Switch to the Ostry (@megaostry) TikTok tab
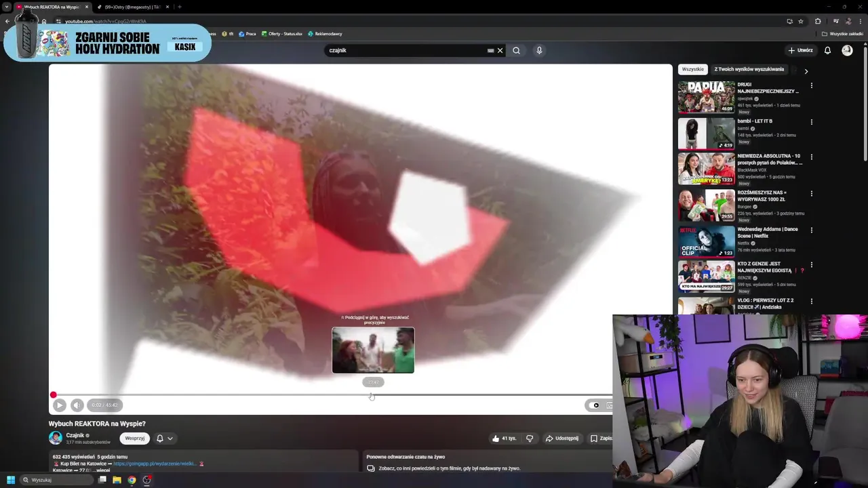The height and width of the screenshot is (488, 868). [x=132, y=7]
